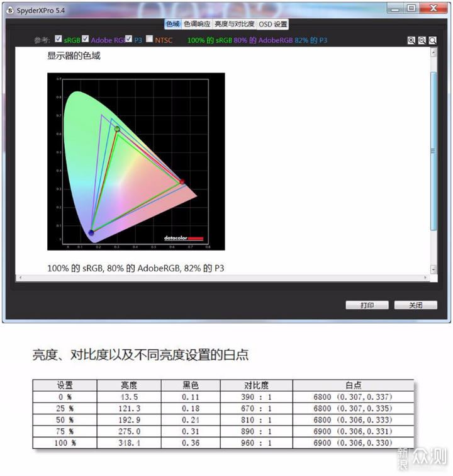Click the reset zoom magnifier icon
This screenshot has height=476, width=453.
[x=433, y=40]
